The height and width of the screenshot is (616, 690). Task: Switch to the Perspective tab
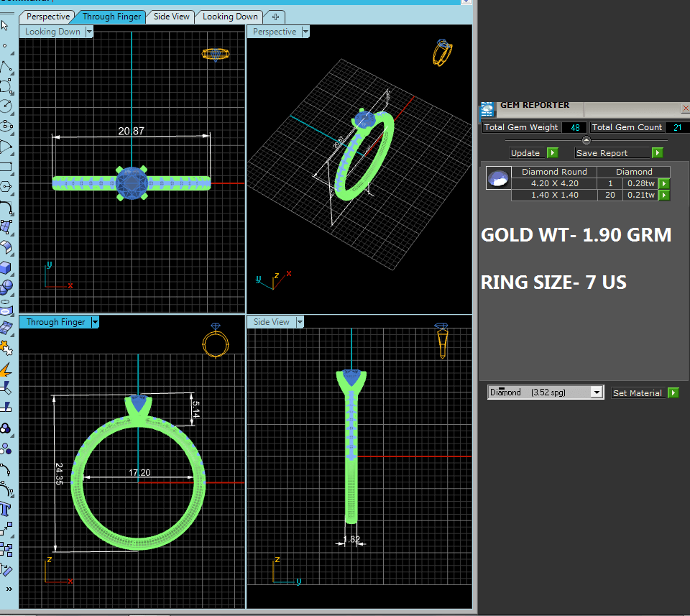click(48, 17)
